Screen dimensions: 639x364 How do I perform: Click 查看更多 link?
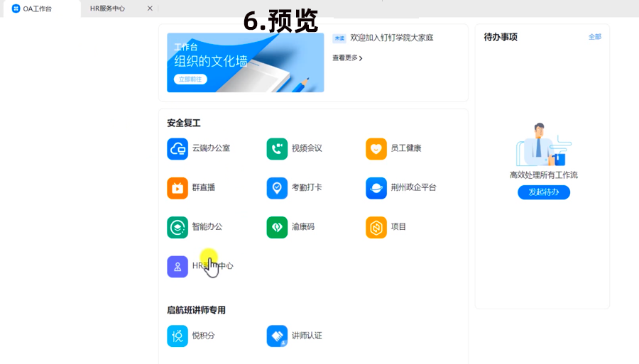(347, 57)
